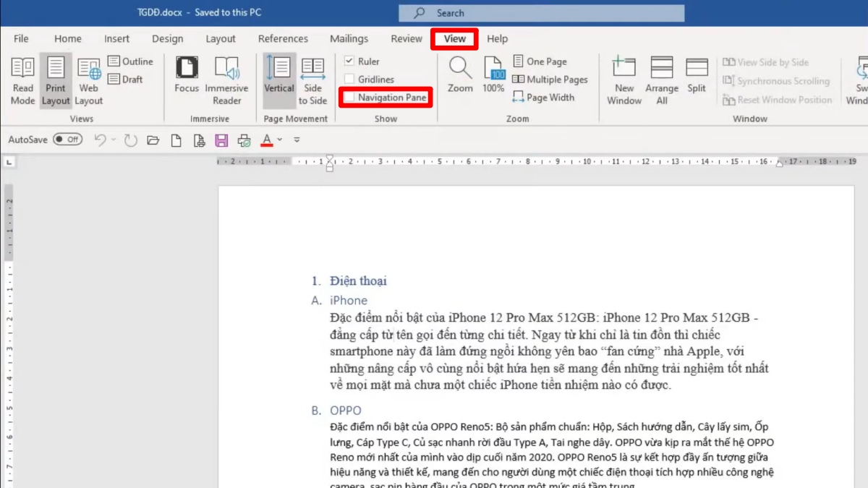Viewport: 868px width, 488px height.
Task: Switch to Draft view
Action: (x=126, y=79)
